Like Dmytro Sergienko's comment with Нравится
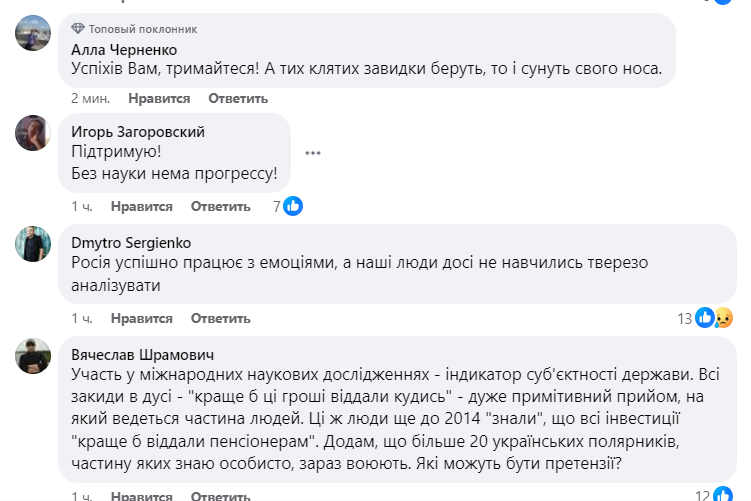The width and height of the screenshot is (751, 501). [141, 318]
